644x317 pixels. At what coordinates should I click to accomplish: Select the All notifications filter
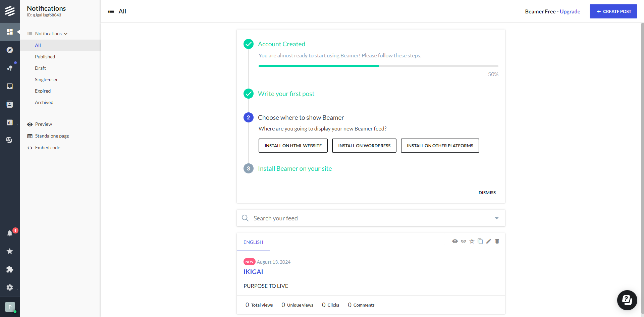[60, 45]
